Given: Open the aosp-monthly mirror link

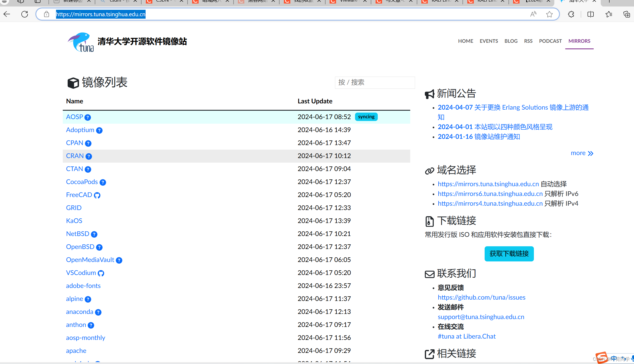Looking at the screenshot, I should (86, 338).
